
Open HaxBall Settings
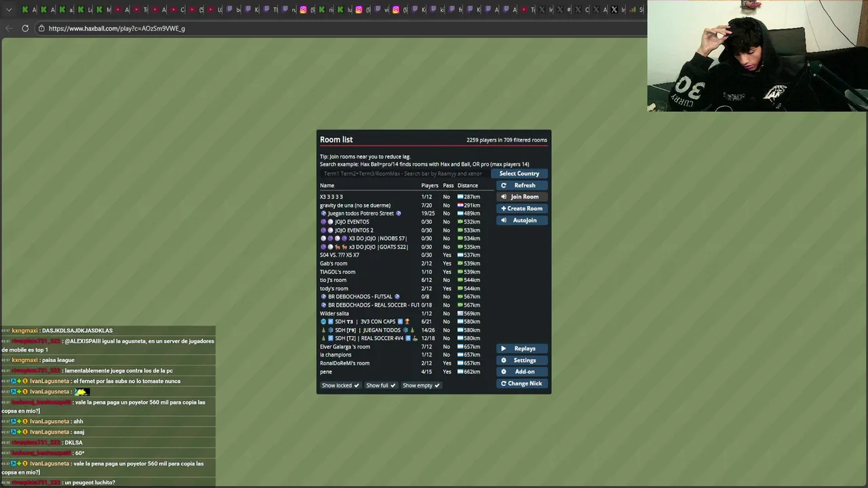click(x=521, y=361)
